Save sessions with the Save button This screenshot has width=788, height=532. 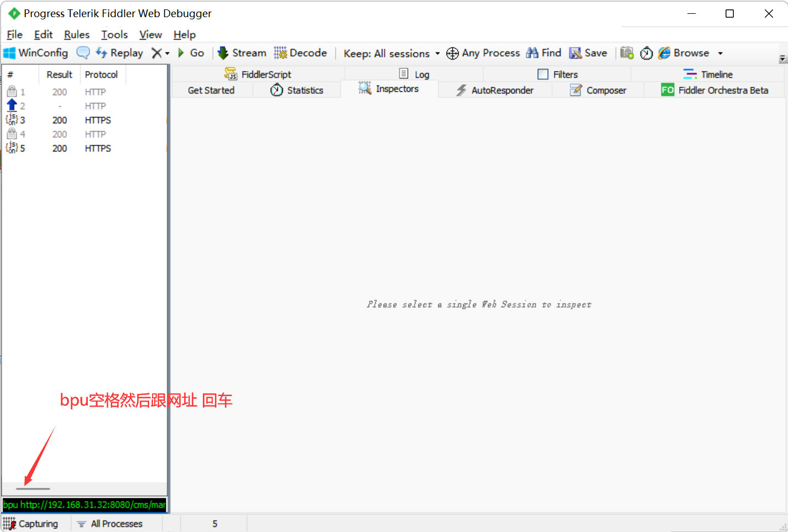click(589, 53)
